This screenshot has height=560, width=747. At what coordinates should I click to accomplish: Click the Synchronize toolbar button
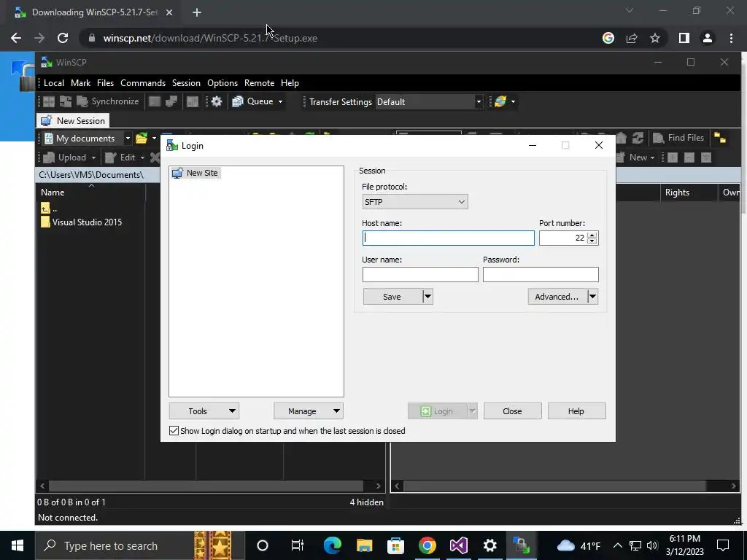point(109,101)
